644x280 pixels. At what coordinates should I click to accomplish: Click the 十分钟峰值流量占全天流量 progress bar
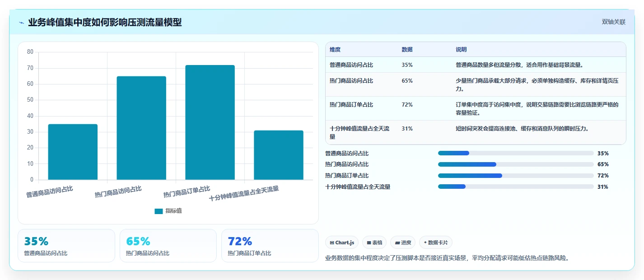coord(516,187)
